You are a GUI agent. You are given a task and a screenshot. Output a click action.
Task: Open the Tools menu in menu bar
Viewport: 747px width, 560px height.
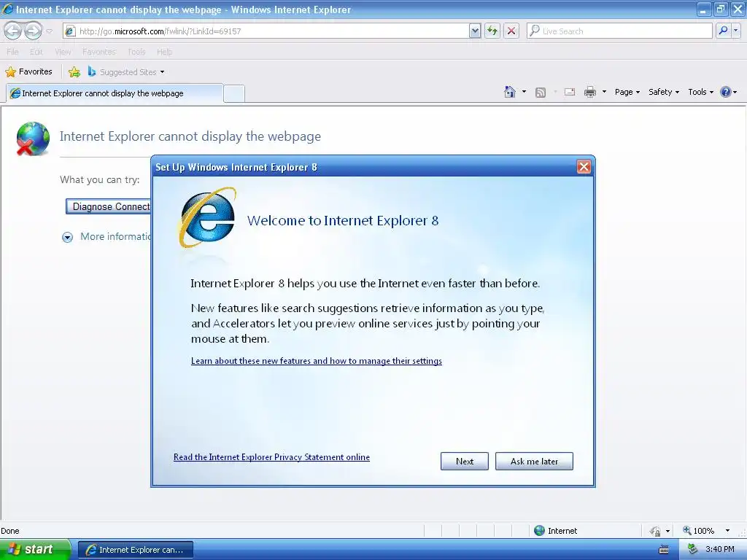point(136,52)
